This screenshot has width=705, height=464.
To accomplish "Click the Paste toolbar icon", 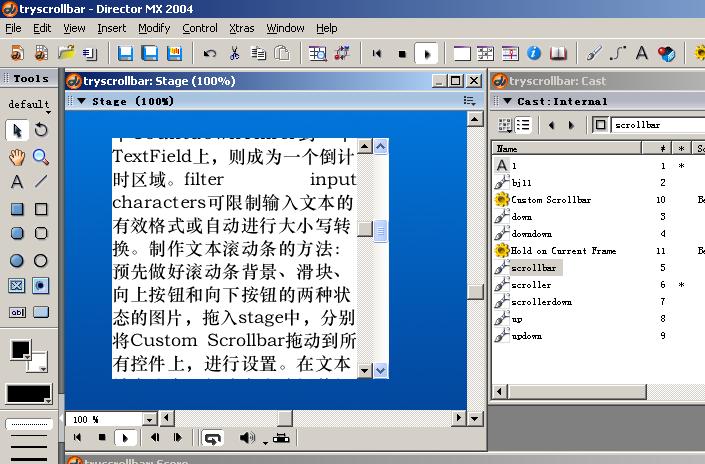I will coord(282,54).
